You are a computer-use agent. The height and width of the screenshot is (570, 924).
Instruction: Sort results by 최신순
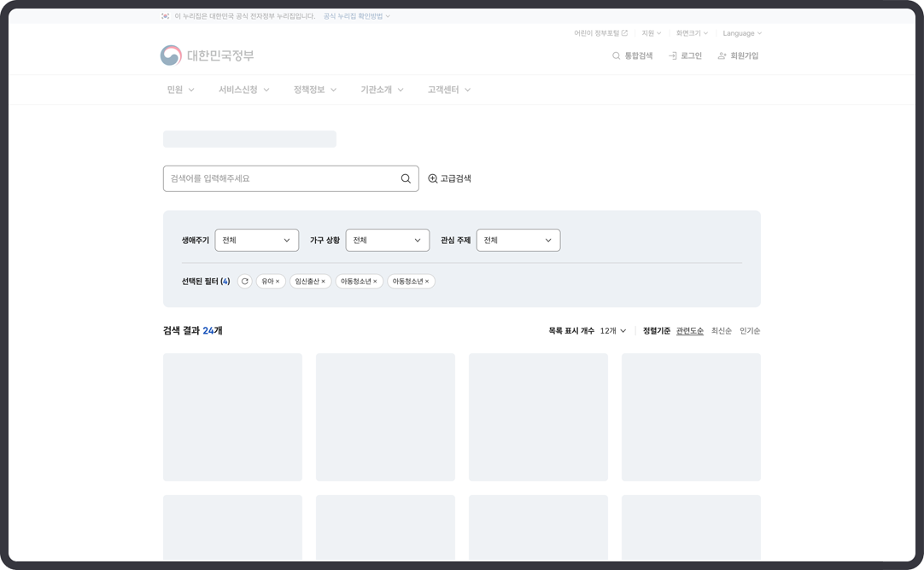click(721, 331)
